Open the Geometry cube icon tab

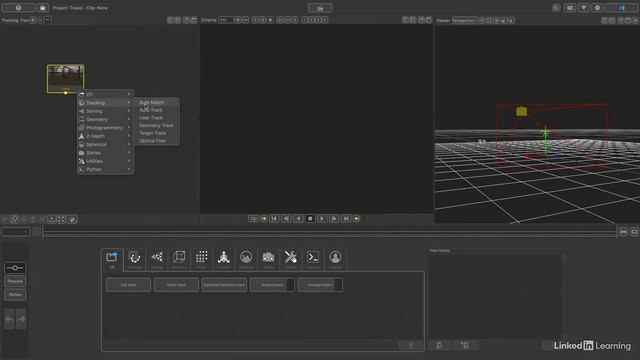pos(179,260)
